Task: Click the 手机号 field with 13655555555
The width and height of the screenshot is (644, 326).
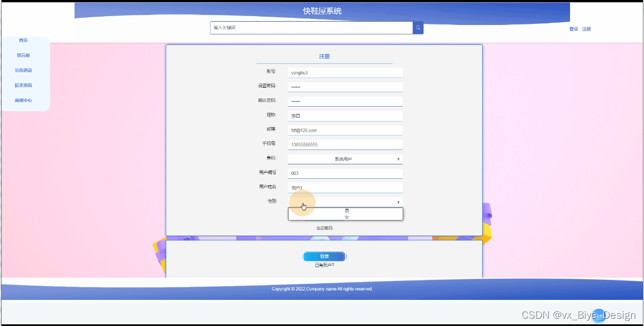Action: pyautogui.click(x=345, y=144)
